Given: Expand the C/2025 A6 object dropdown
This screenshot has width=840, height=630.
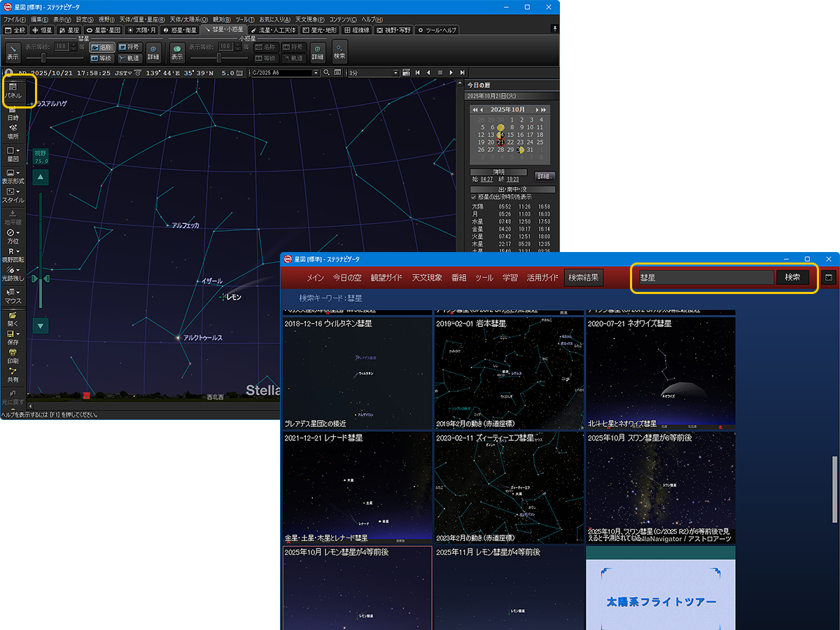Looking at the screenshot, I should 316,73.
